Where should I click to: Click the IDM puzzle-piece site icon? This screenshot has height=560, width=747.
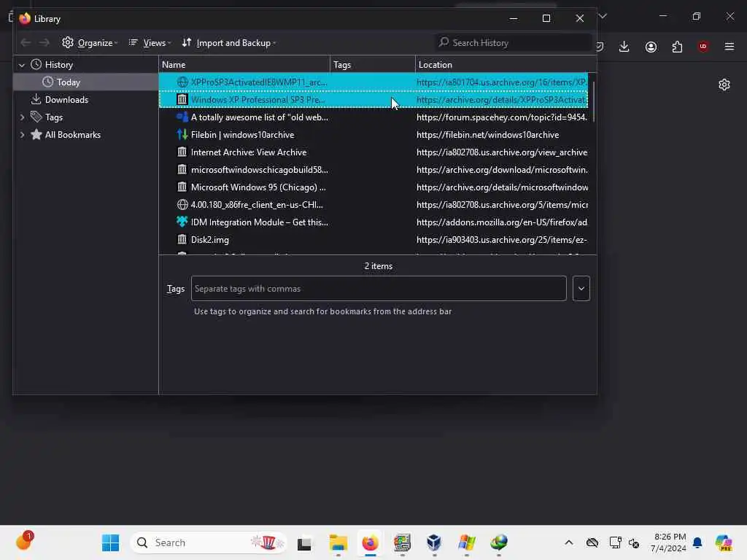coord(182,222)
